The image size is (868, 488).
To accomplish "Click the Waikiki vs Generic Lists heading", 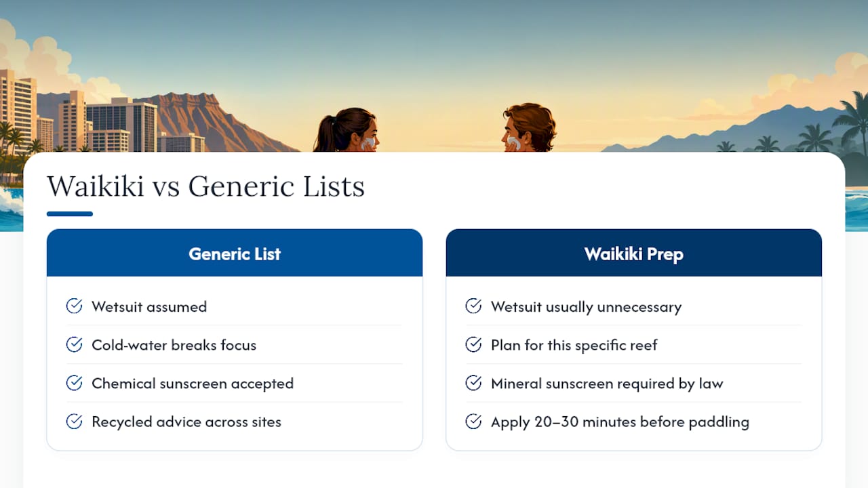I will [x=205, y=186].
